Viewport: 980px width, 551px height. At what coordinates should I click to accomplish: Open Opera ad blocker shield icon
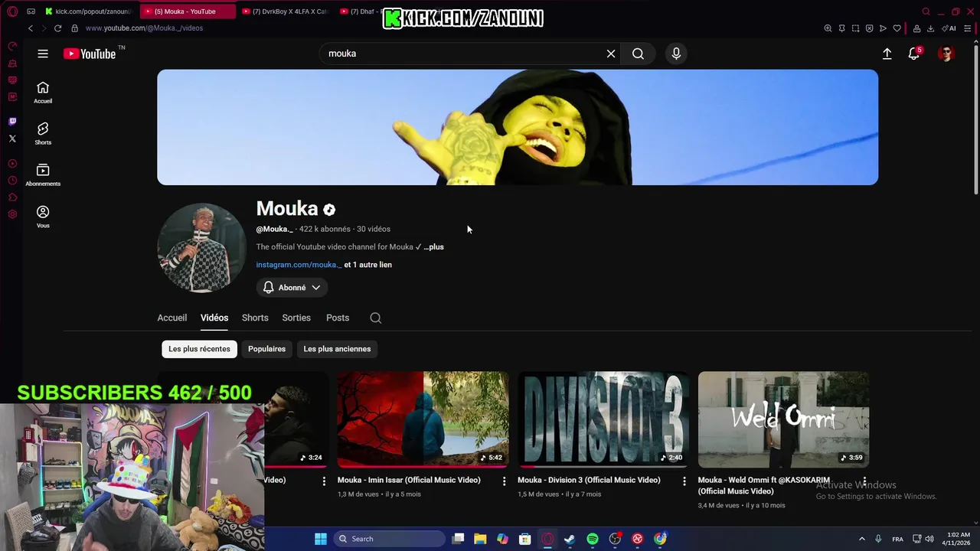coord(869,28)
